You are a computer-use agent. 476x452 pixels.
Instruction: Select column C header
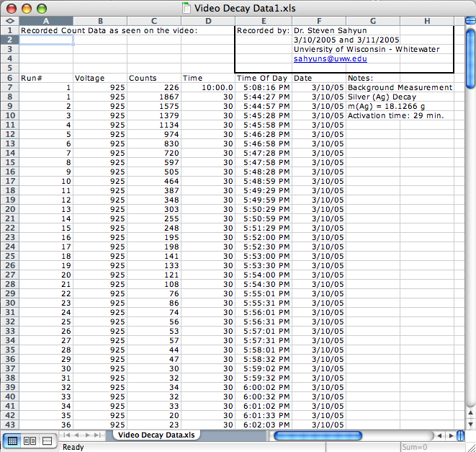point(154,21)
